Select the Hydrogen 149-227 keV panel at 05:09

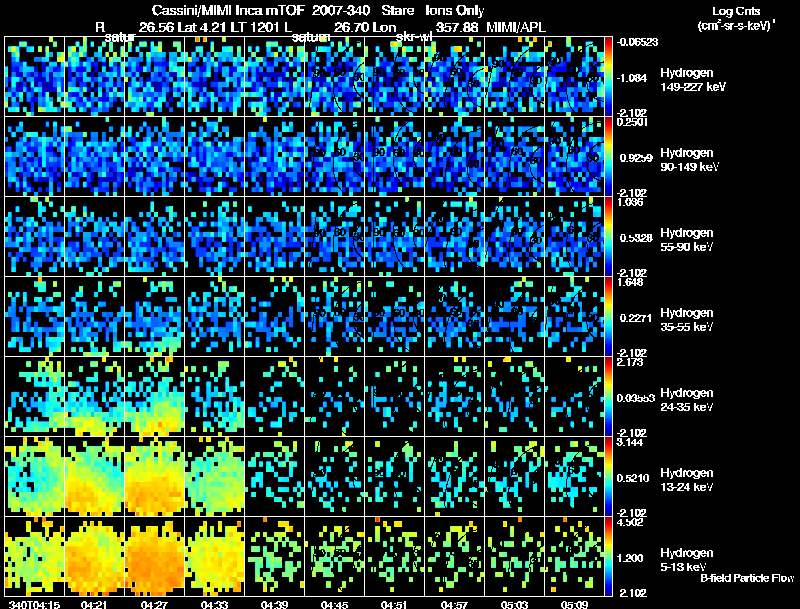point(574,77)
